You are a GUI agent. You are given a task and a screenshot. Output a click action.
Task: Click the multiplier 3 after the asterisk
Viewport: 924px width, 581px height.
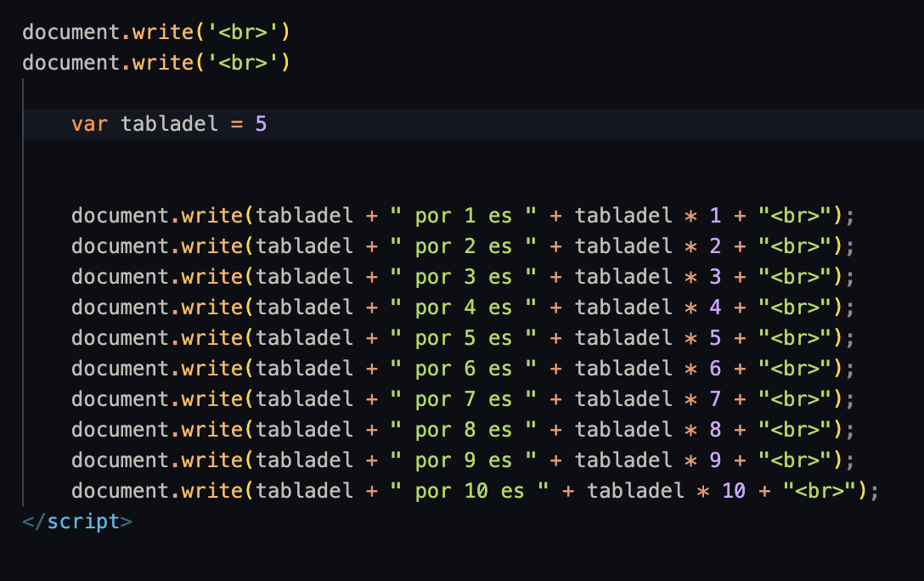tap(715, 277)
